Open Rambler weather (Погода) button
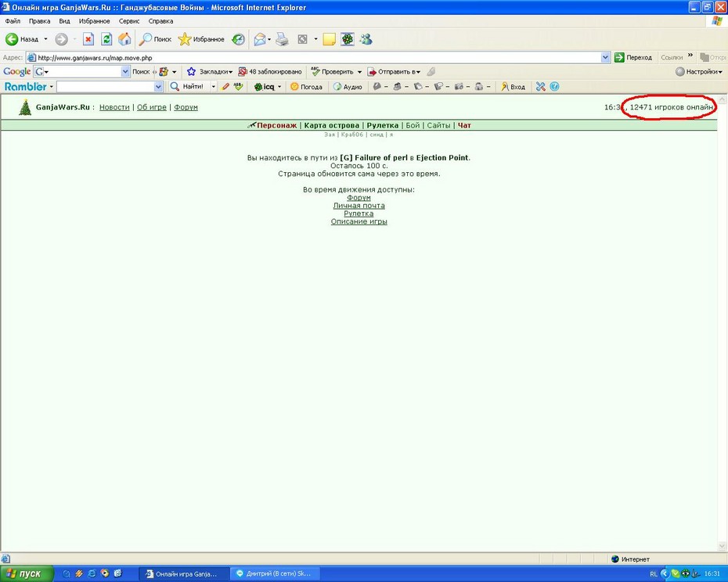The height and width of the screenshot is (582, 728). 306,86
